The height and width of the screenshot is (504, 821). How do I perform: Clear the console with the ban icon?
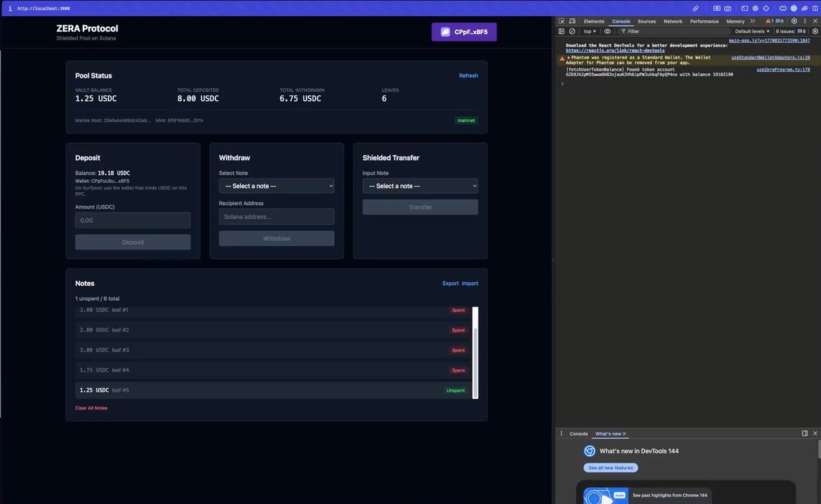tap(572, 31)
